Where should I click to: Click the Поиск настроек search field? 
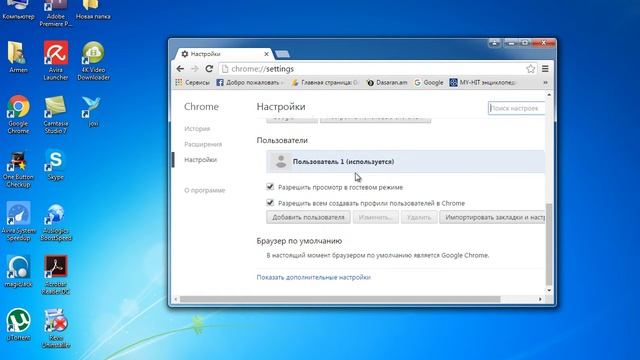coord(516,108)
